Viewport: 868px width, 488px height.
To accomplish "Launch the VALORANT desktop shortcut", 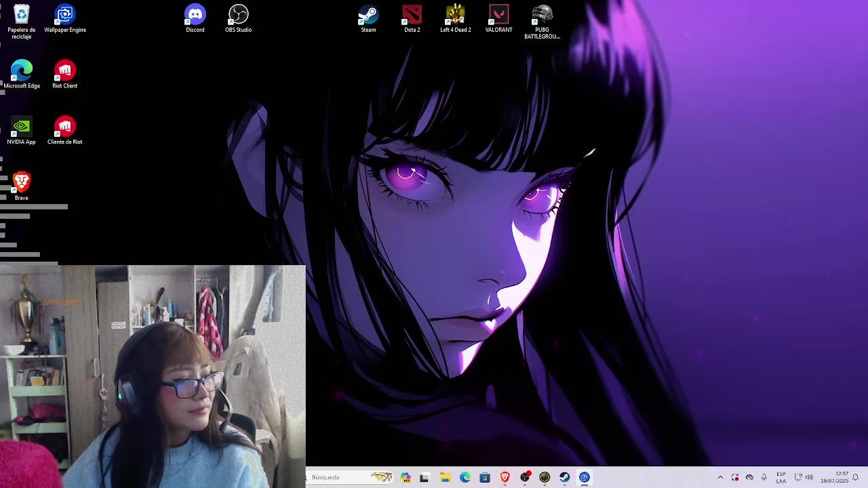I will point(498,19).
